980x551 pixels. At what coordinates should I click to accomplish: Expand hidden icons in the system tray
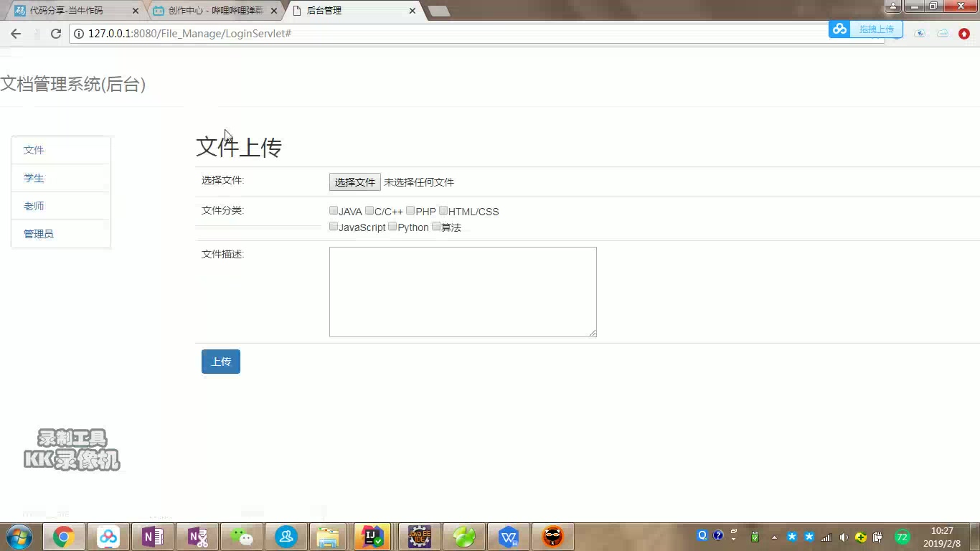(774, 536)
